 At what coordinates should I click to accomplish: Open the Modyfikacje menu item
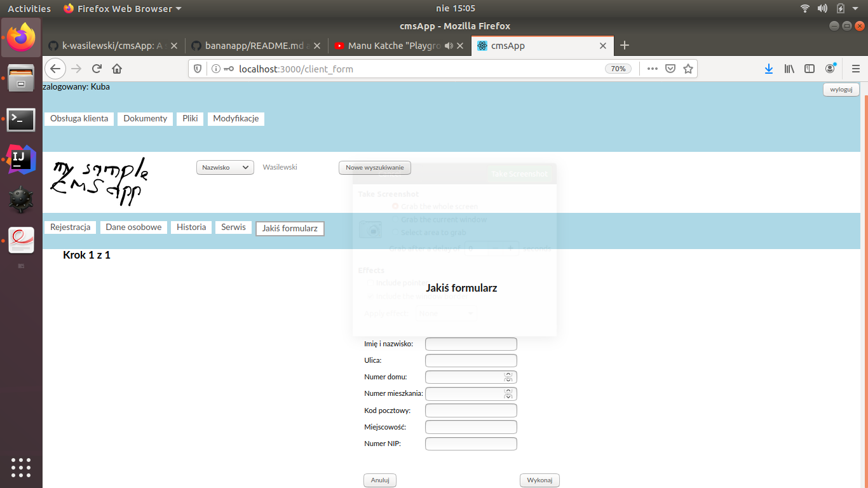236,119
